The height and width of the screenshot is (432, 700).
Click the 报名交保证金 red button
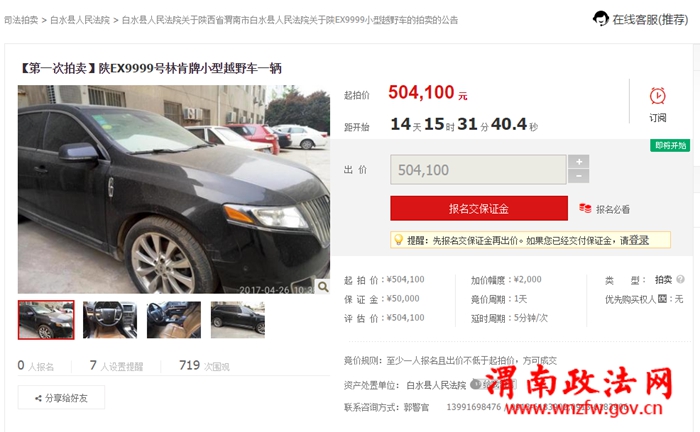[479, 208]
